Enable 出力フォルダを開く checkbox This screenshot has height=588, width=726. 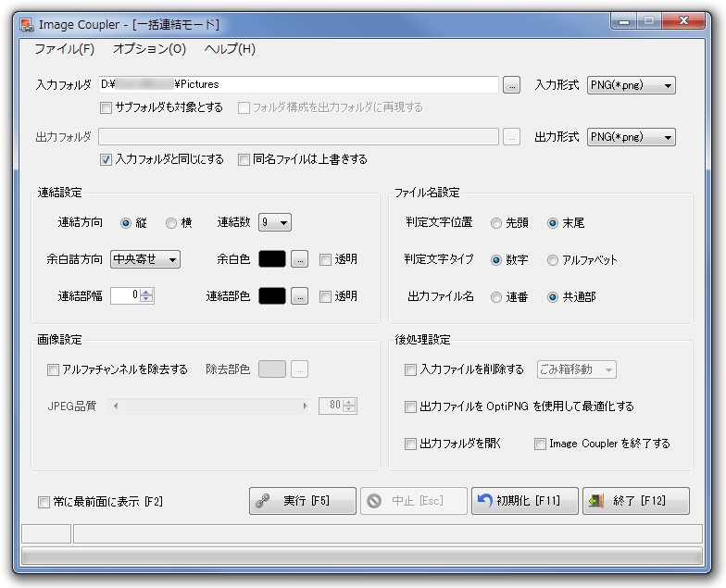coord(410,444)
